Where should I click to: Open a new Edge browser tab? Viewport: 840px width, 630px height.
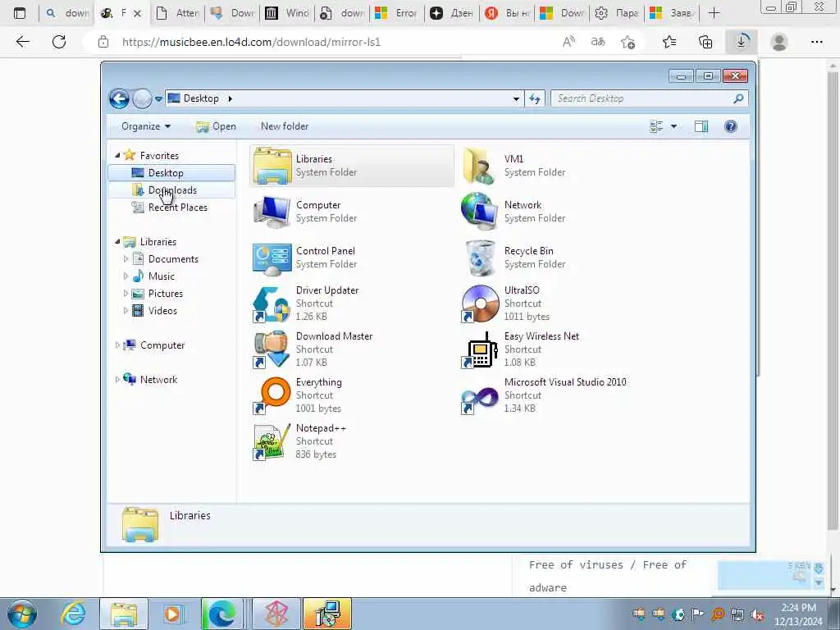tap(714, 13)
